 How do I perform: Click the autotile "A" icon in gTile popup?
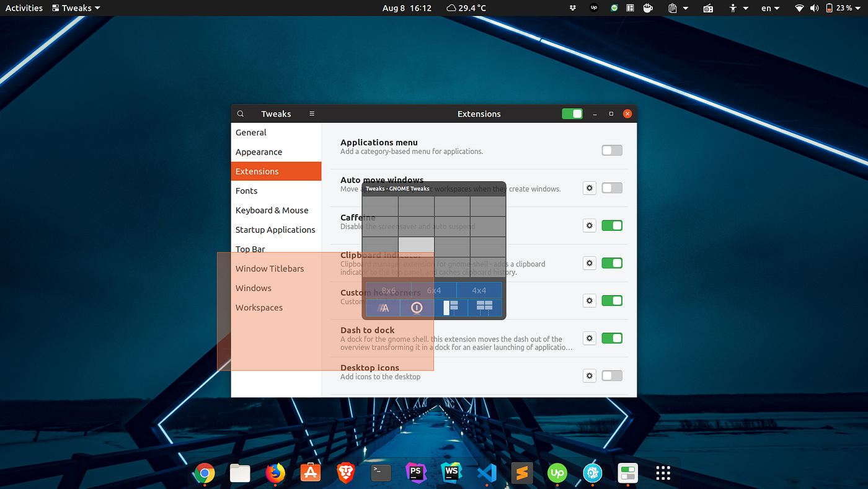tap(383, 307)
